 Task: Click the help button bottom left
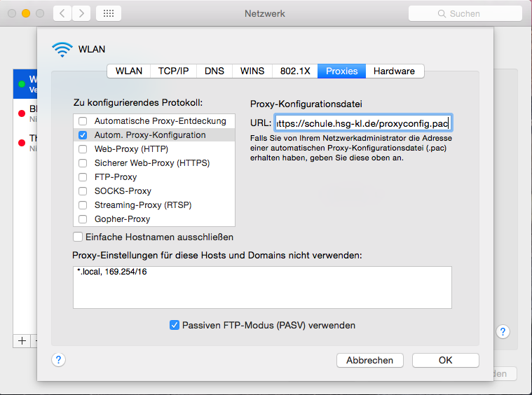pyautogui.click(x=59, y=359)
